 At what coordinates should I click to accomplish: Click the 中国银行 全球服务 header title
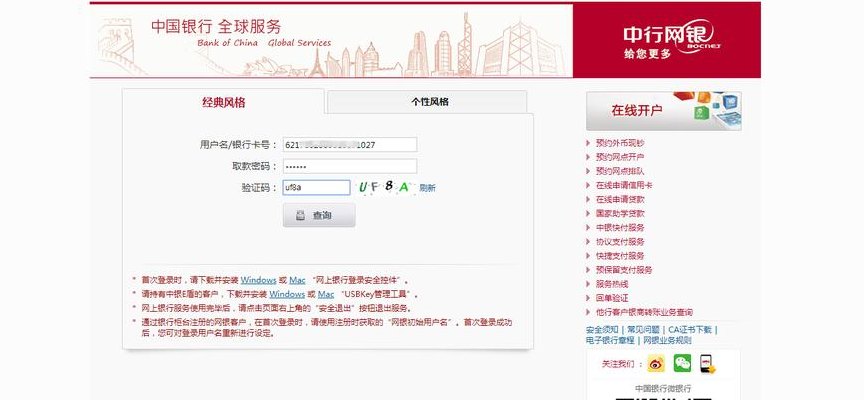(216, 26)
